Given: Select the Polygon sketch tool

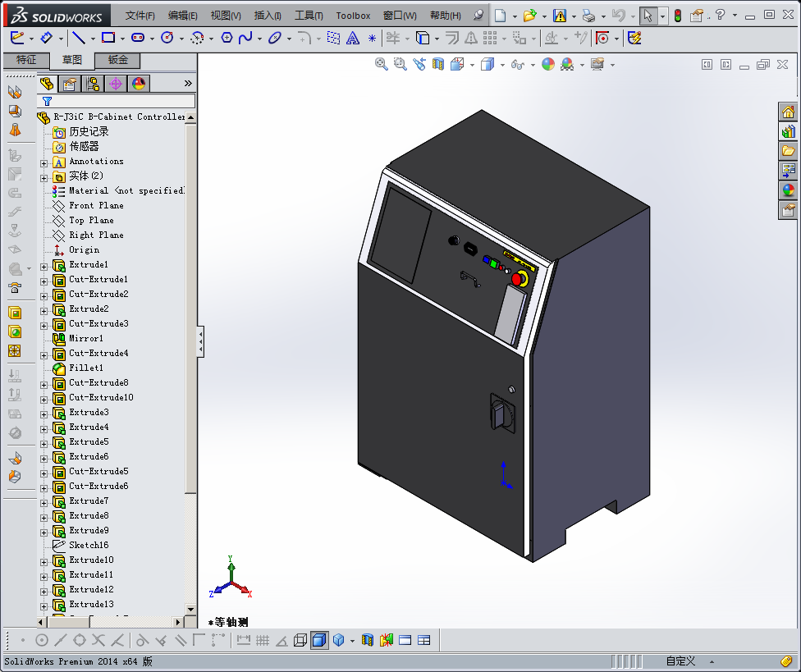Looking at the screenshot, I should coord(227,38).
